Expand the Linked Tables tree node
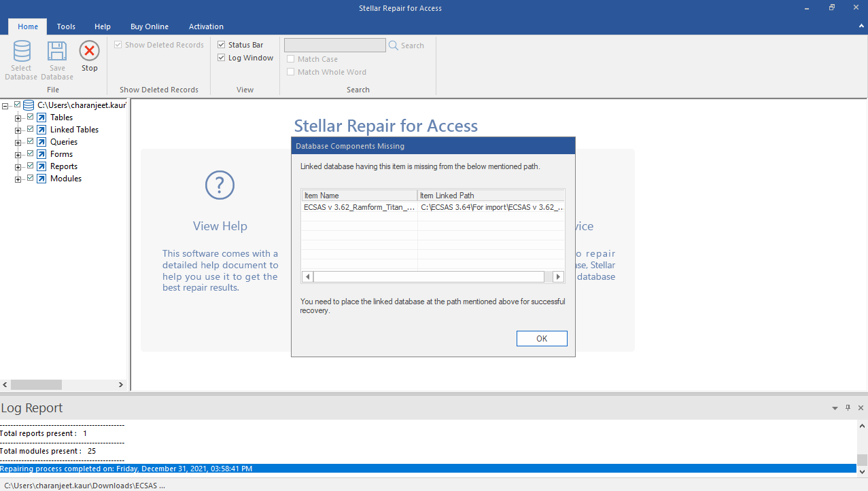Image resolution: width=868 pixels, height=491 pixels. (18, 130)
